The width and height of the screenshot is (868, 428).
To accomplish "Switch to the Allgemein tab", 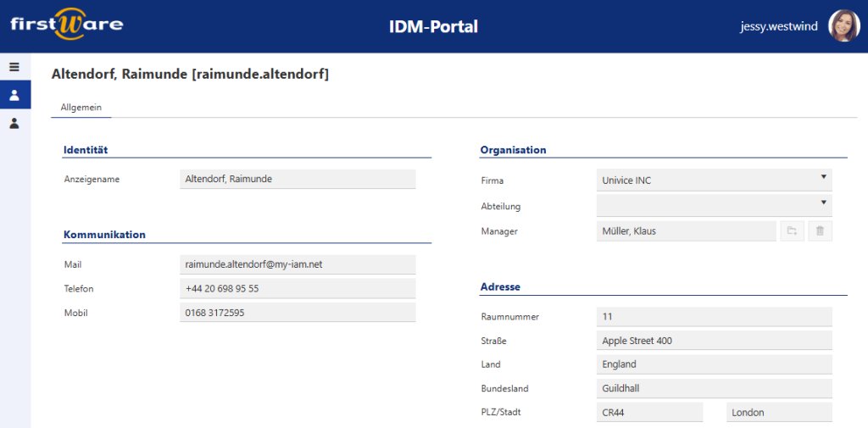I will pos(81,108).
